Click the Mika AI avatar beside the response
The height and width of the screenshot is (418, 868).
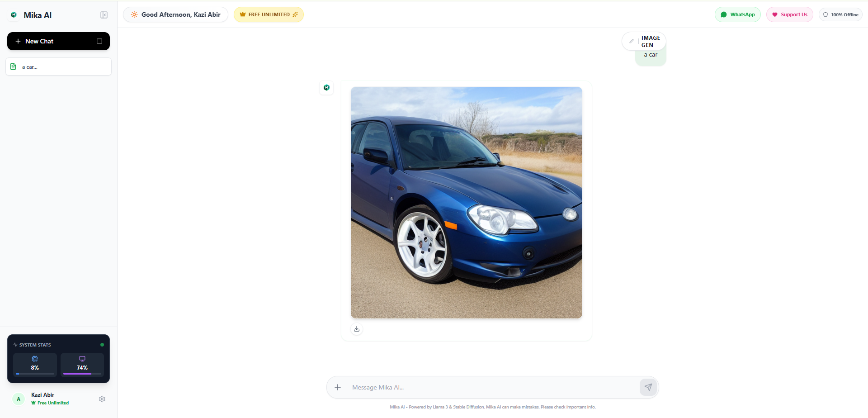(326, 87)
